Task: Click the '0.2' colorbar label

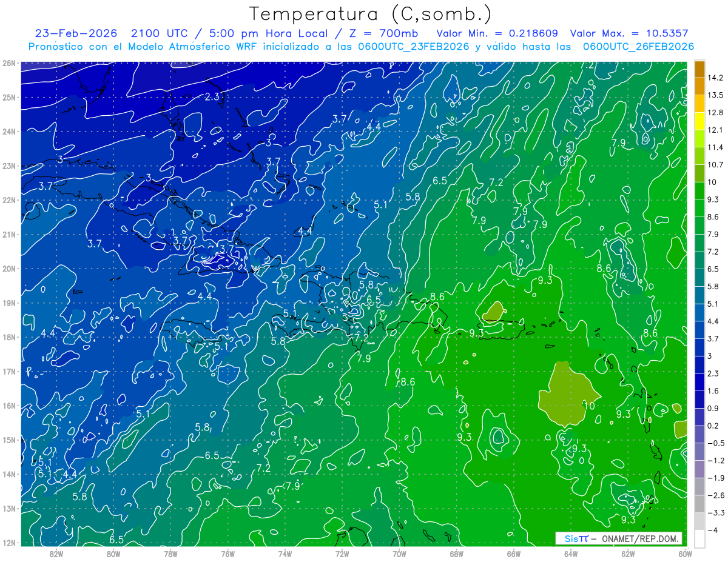Action: 713,426
